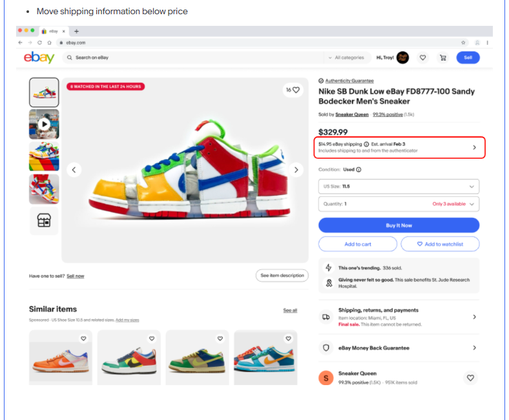Open the orange sneaker similar item
509x420 pixels.
(60, 358)
